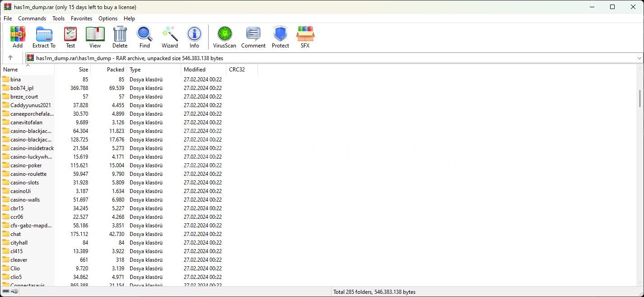This screenshot has width=644, height=297.
Task: Click the Protect shield icon
Action: tap(280, 37)
